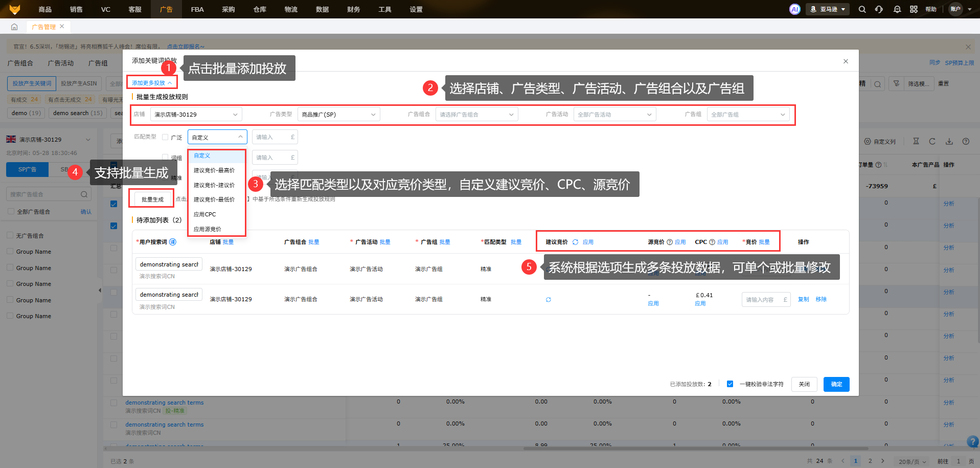Close the 添加关键词投放 dialog with X
Image resolution: width=980 pixels, height=468 pixels.
click(x=846, y=61)
